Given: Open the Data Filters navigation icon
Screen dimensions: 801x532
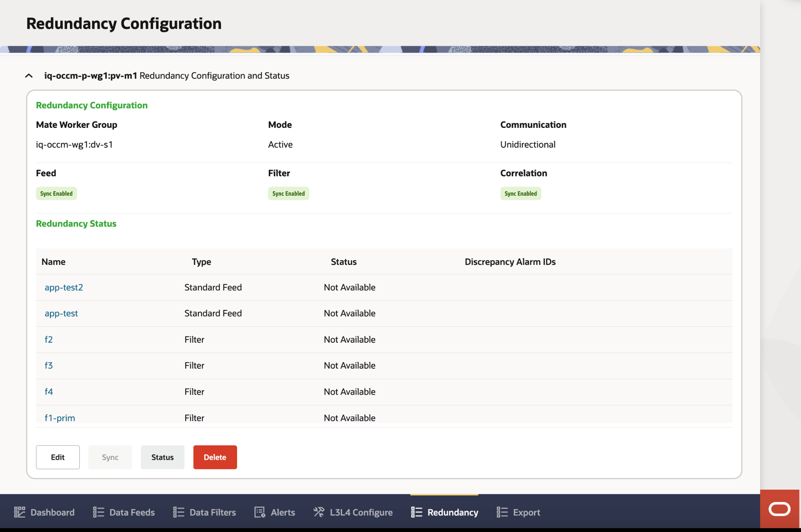Looking at the screenshot, I should click(x=178, y=512).
